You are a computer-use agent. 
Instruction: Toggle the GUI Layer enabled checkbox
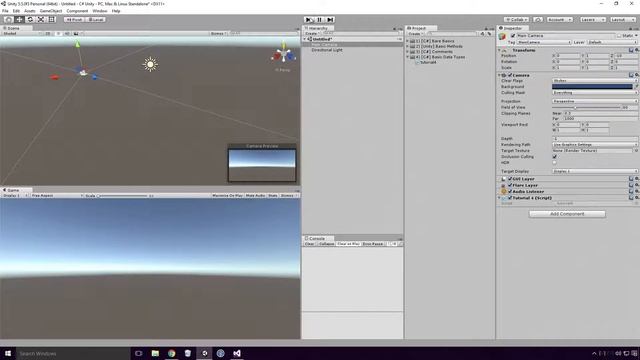coord(510,179)
